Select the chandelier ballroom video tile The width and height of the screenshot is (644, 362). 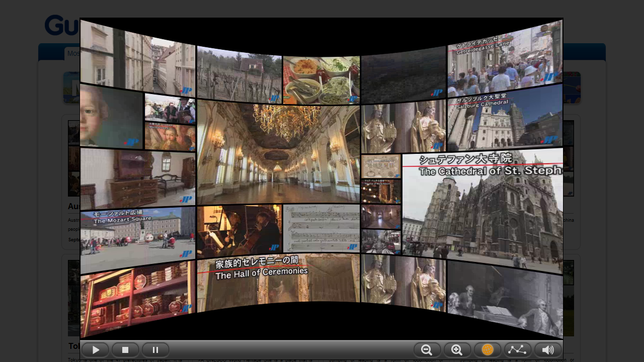coord(278,151)
